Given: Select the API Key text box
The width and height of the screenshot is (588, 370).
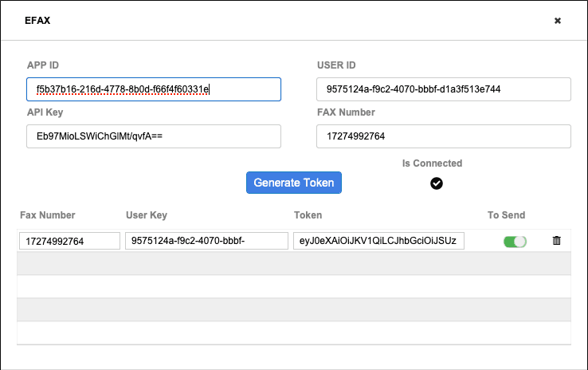Looking at the screenshot, I should point(154,136).
